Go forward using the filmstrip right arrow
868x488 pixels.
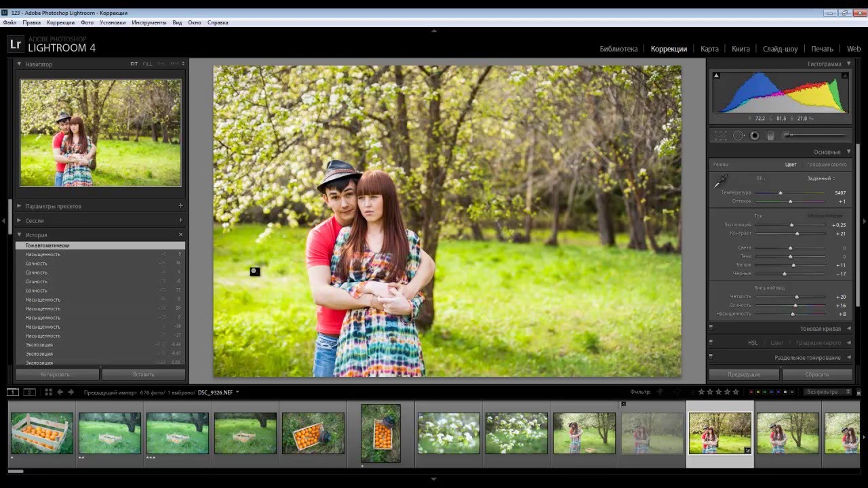(71, 392)
